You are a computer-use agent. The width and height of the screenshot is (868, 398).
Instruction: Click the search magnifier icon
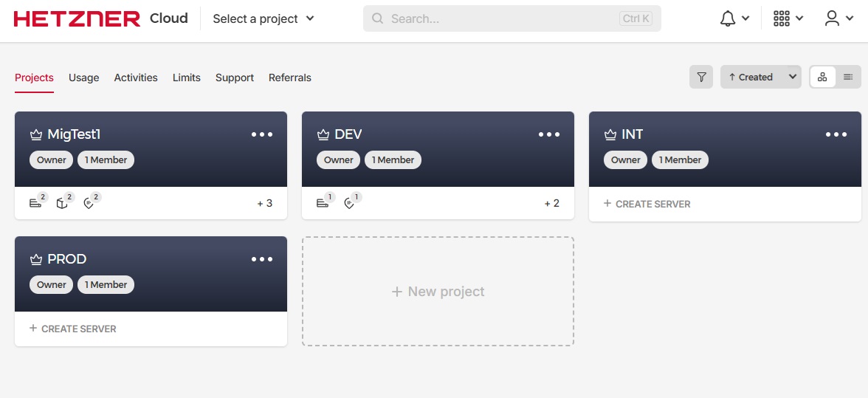378,18
